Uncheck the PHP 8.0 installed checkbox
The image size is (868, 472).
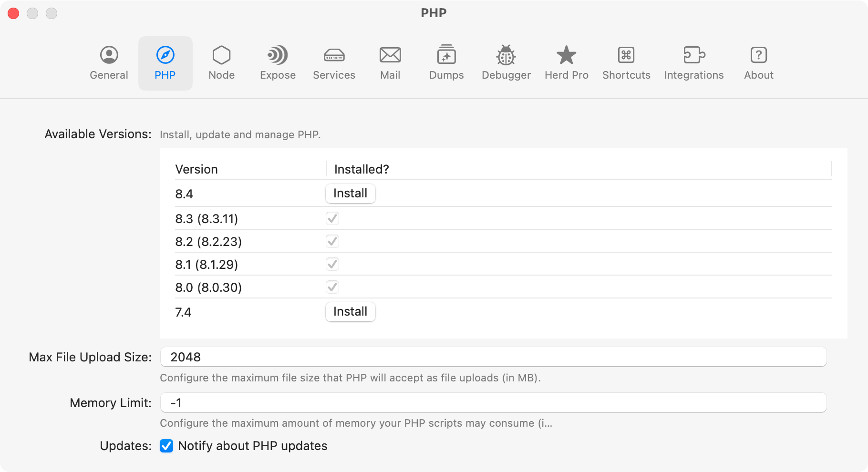(332, 287)
